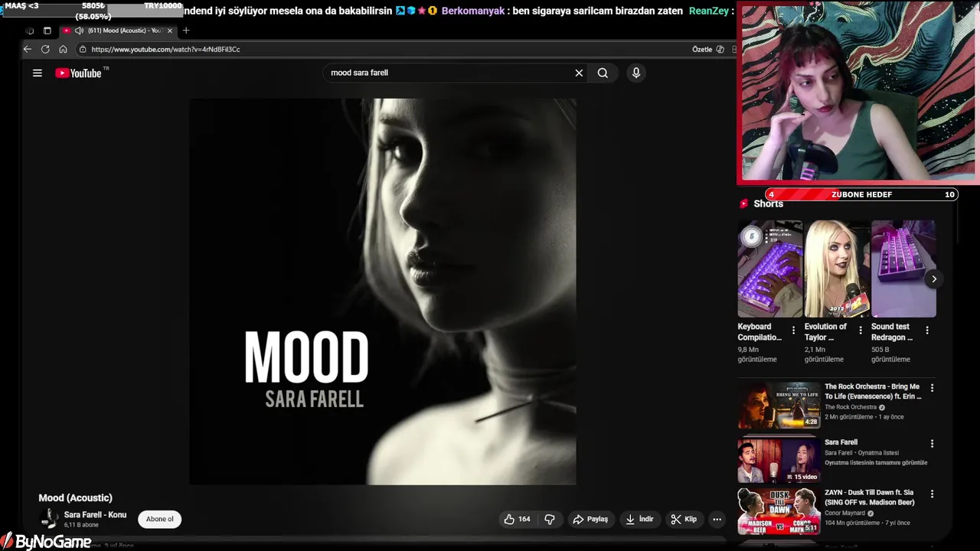
Task: Open Bring Me To Life video thumbnail
Action: coord(779,406)
